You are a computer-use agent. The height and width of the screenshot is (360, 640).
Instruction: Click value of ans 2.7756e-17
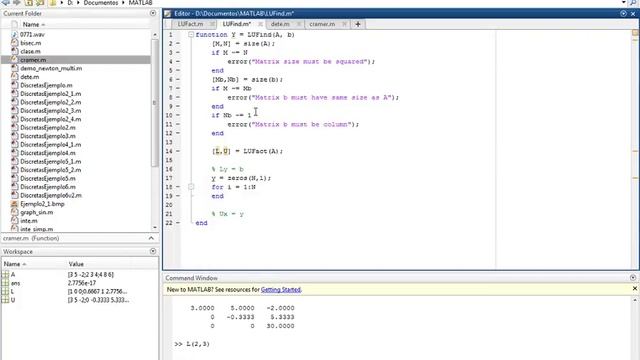pos(82,283)
